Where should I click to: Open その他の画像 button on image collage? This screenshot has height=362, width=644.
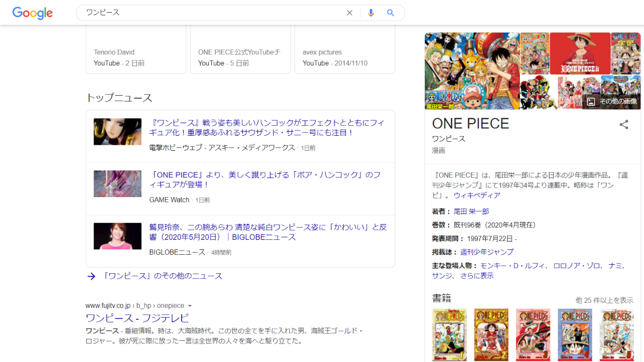(x=611, y=101)
